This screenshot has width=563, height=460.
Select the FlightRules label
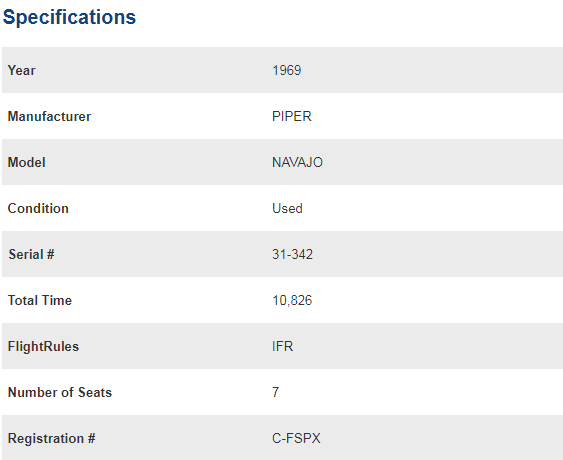pos(43,347)
